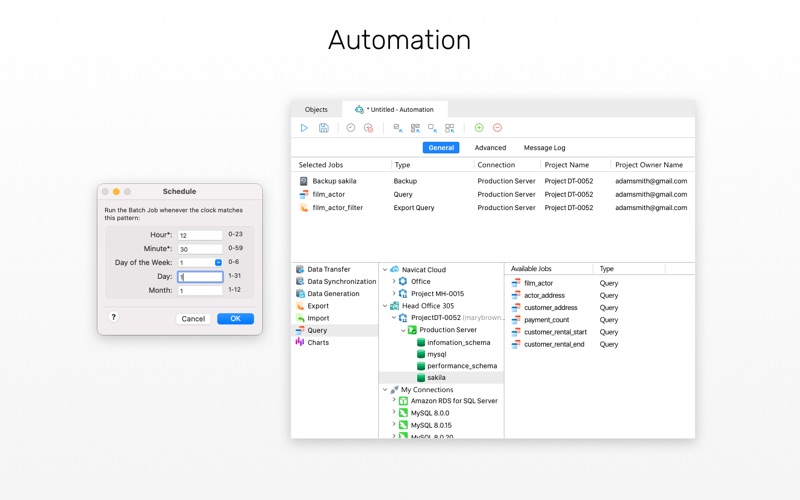The width and height of the screenshot is (800, 500).
Task: Open the Day of the Week dropdown
Action: 218,262
